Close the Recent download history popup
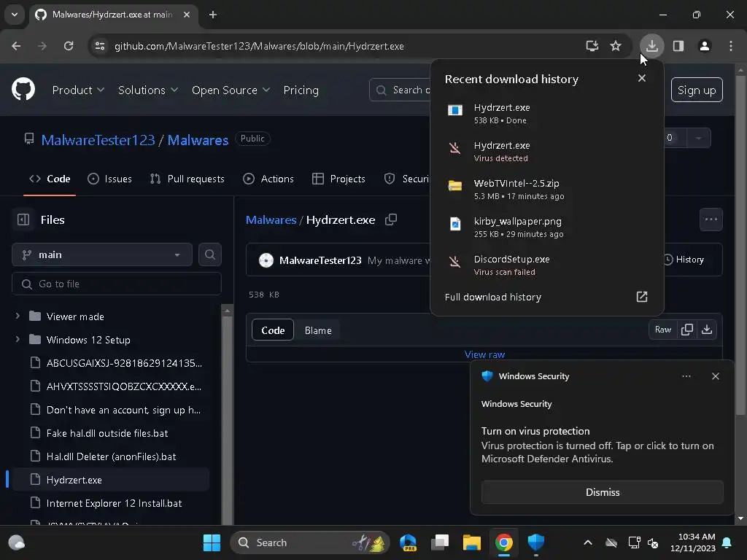The width and height of the screenshot is (747, 560). tap(642, 78)
